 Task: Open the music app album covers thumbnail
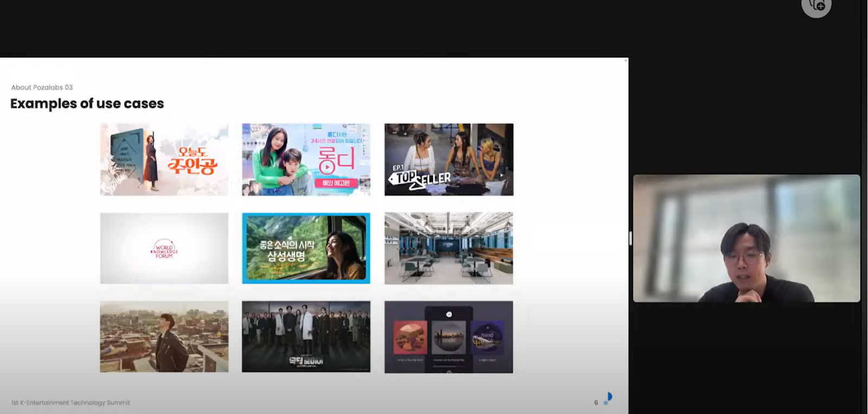[x=449, y=337]
